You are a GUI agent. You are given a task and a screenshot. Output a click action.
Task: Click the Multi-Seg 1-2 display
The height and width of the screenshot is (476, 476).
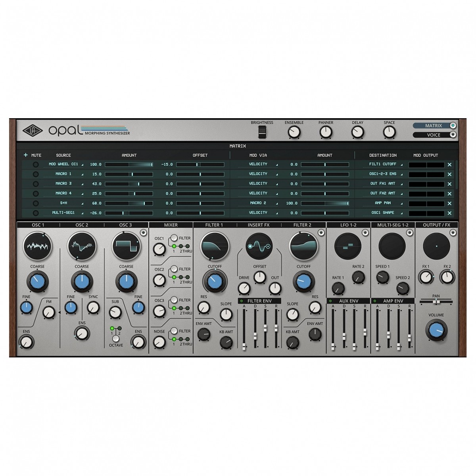point(392,246)
